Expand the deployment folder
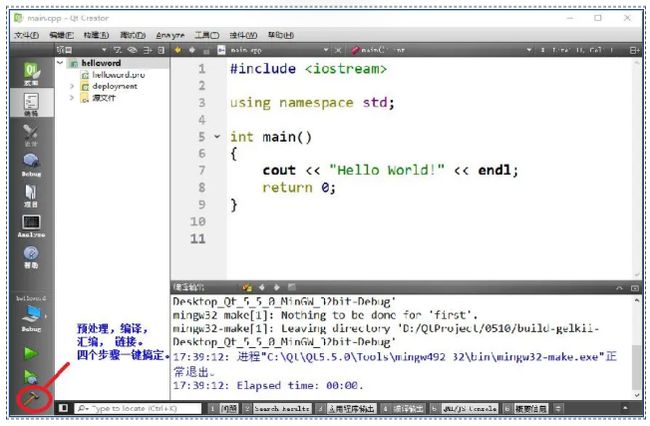 coord(72,86)
